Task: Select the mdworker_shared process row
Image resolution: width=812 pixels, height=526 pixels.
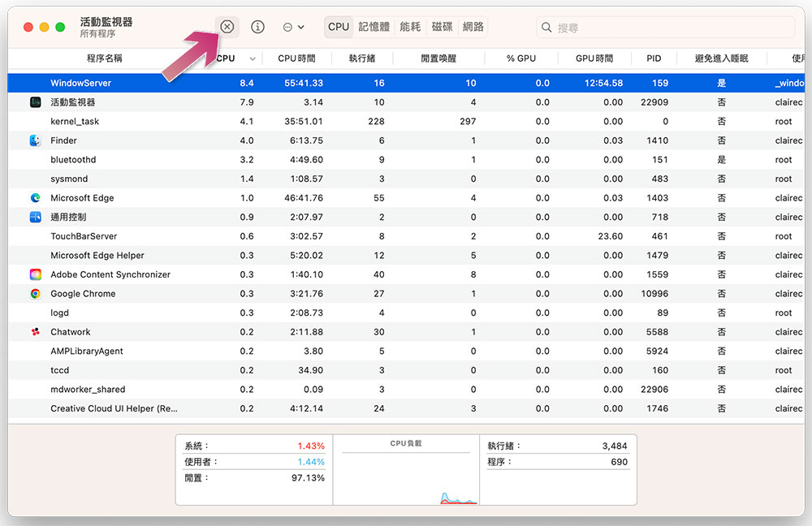Action: pos(406,390)
